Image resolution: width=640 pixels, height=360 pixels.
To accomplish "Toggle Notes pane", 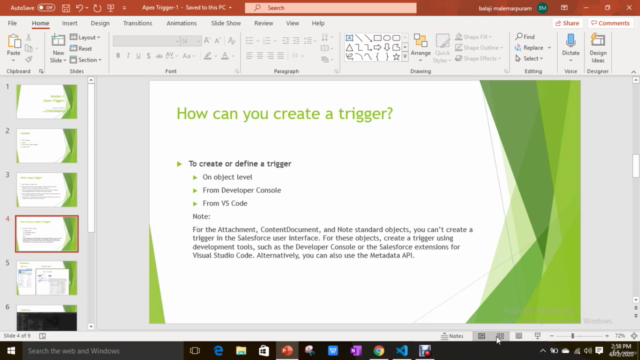I will [x=452, y=336].
